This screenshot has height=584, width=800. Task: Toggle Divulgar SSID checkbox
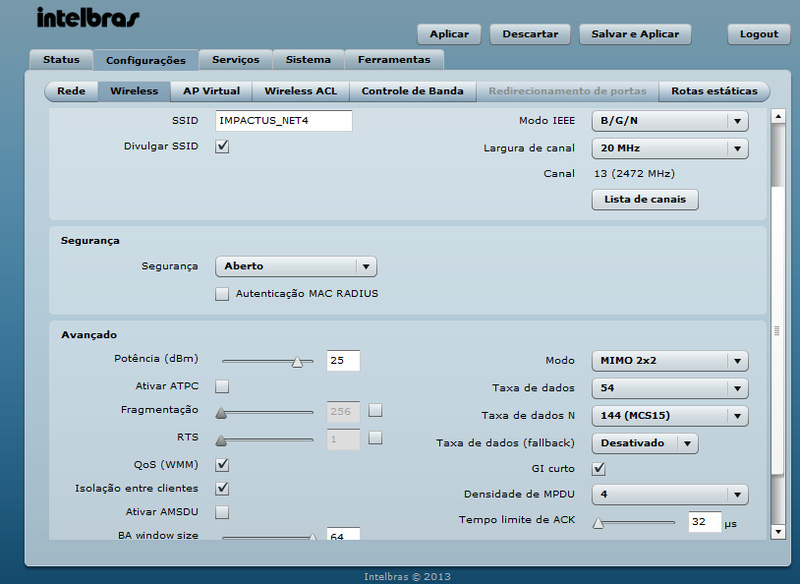[x=222, y=146]
